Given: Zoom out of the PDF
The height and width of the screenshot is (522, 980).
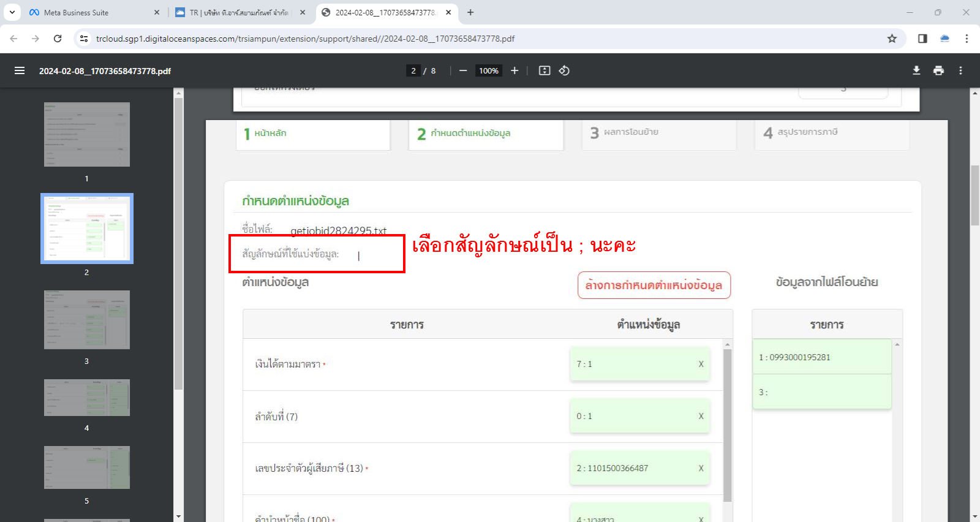Looking at the screenshot, I should click(463, 70).
